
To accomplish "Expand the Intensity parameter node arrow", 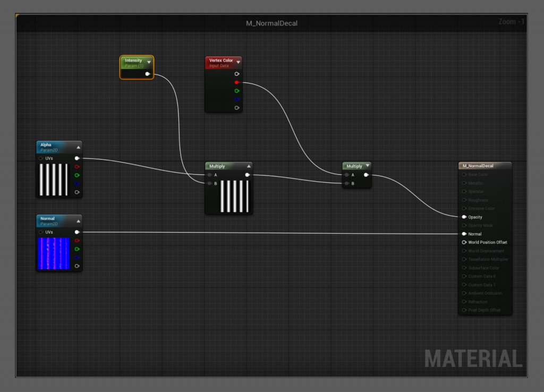I will (149, 62).
